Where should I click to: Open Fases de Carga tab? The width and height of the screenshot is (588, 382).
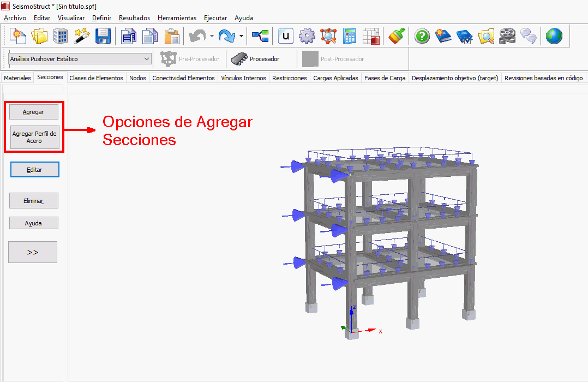pyautogui.click(x=385, y=78)
